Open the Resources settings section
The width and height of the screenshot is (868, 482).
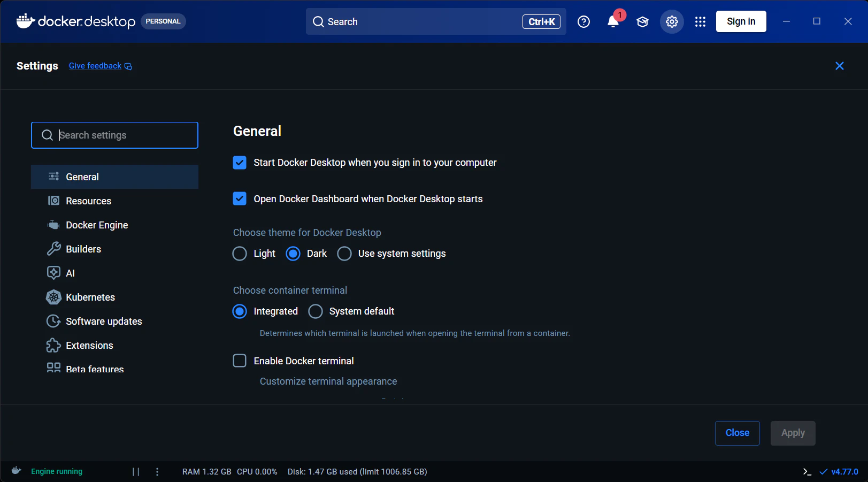(114, 201)
